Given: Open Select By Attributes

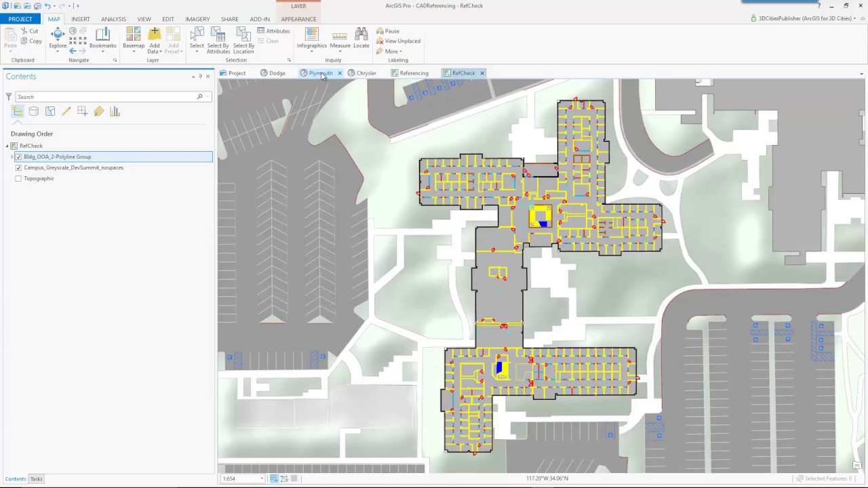Looking at the screenshot, I should pos(218,41).
